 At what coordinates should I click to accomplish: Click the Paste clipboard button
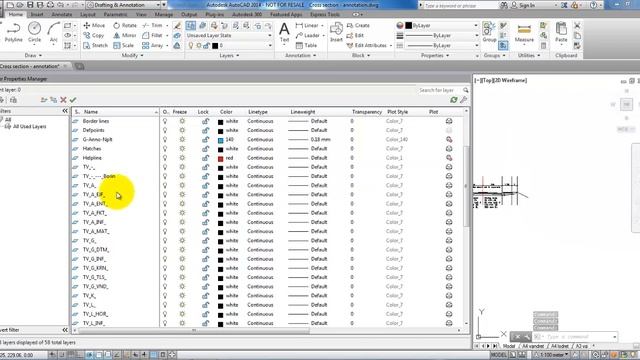tap(561, 33)
